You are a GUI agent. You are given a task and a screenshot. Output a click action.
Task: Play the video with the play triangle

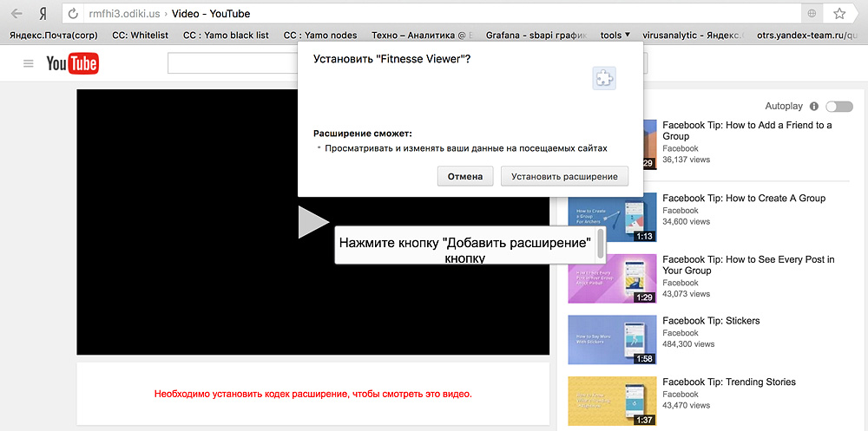click(312, 222)
